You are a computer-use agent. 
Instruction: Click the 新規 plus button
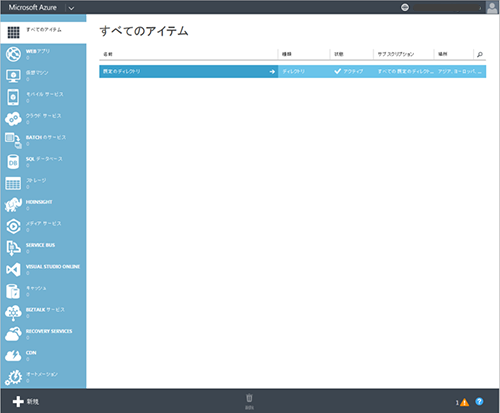tap(26, 402)
